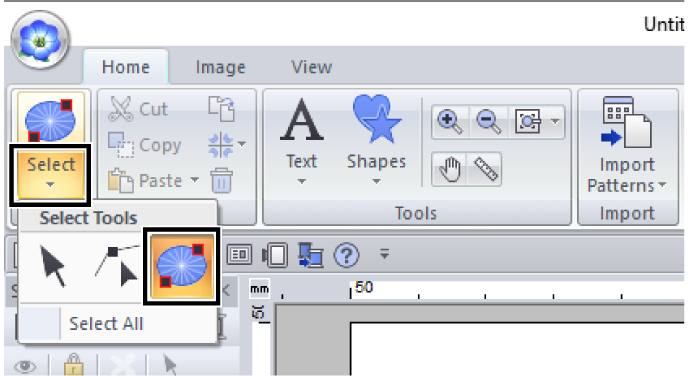The height and width of the screenshot is (376, 688).
Task: Switch to the View tab
Action: [312, 67]
